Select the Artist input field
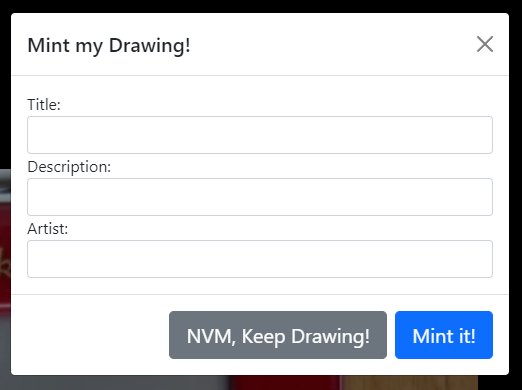 pyautogui.click(x=260, y=259)
